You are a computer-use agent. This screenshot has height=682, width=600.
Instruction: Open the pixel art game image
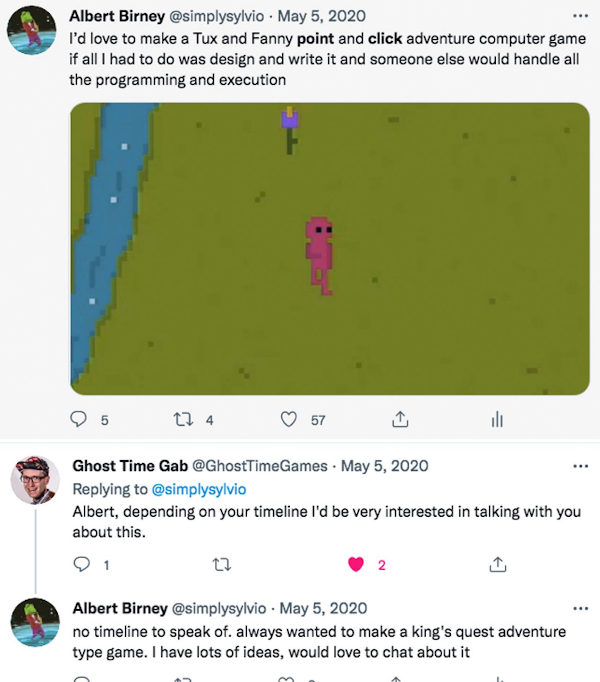(x=329, y=248)
